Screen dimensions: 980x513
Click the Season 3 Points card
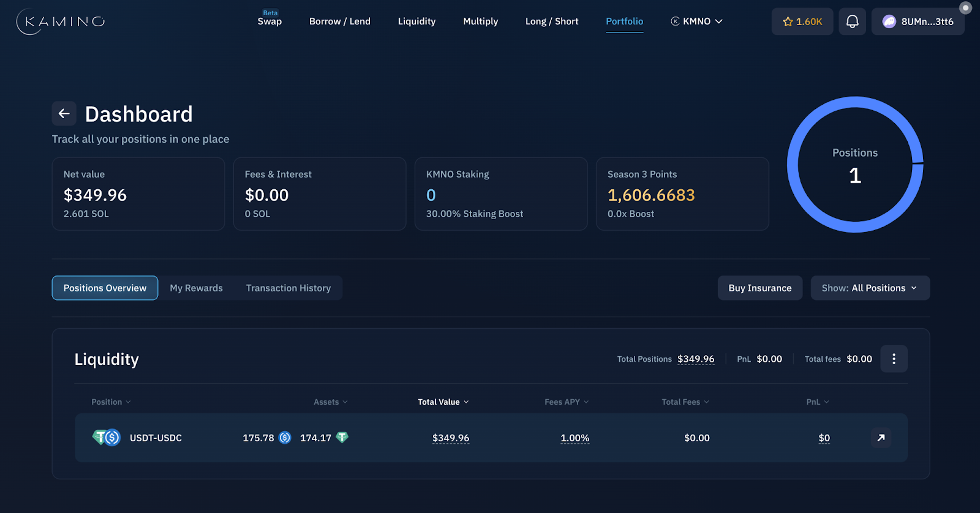(682, 194)
